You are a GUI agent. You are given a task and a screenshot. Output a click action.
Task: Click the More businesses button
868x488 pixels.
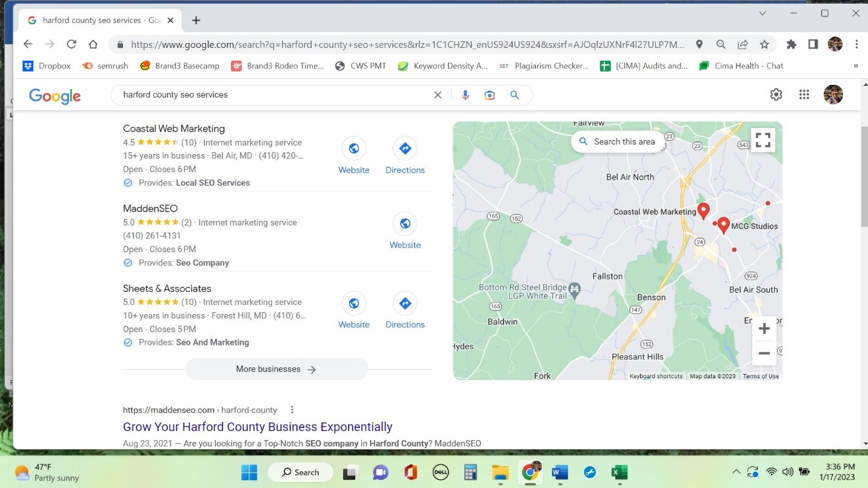tap(276, 369)
